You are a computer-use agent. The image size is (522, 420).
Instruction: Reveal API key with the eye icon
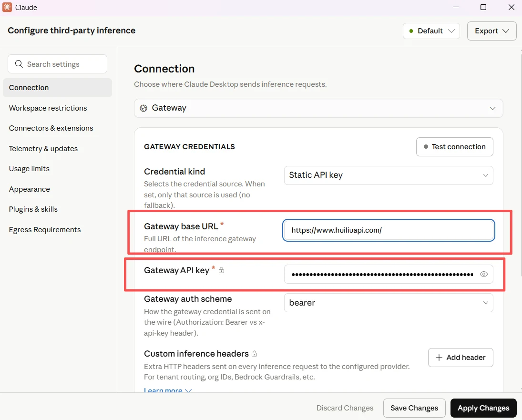coord(484,274)
